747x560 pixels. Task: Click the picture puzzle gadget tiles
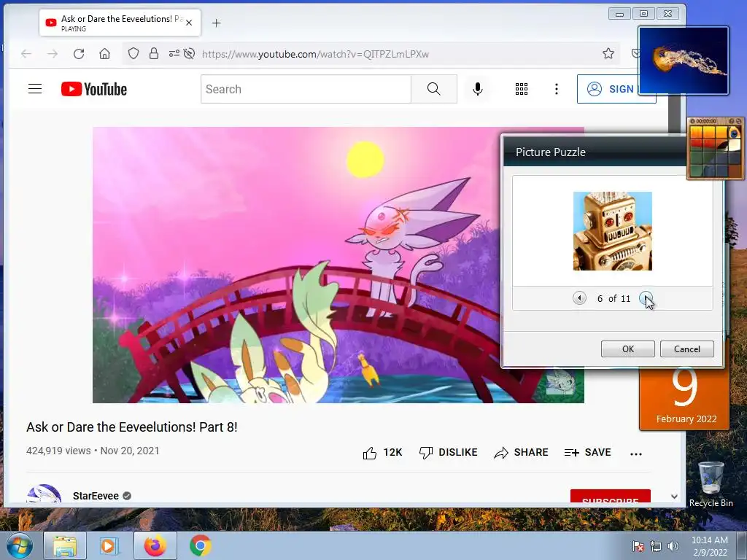point(716,151)
